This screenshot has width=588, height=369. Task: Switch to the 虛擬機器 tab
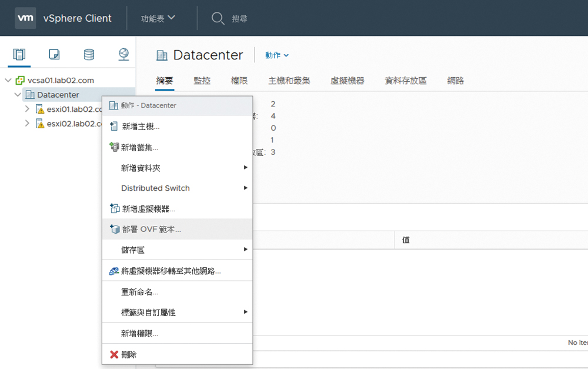coord(348,80)
